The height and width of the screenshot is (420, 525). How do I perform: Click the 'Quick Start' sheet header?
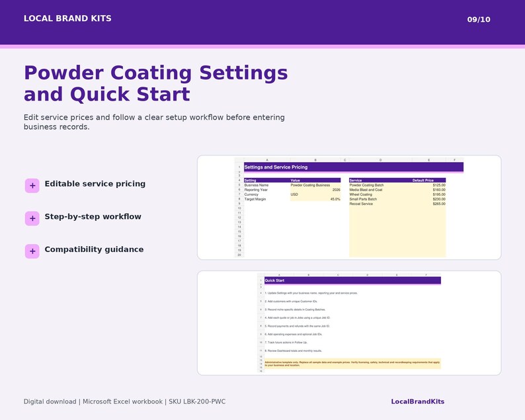click(352, 280)
